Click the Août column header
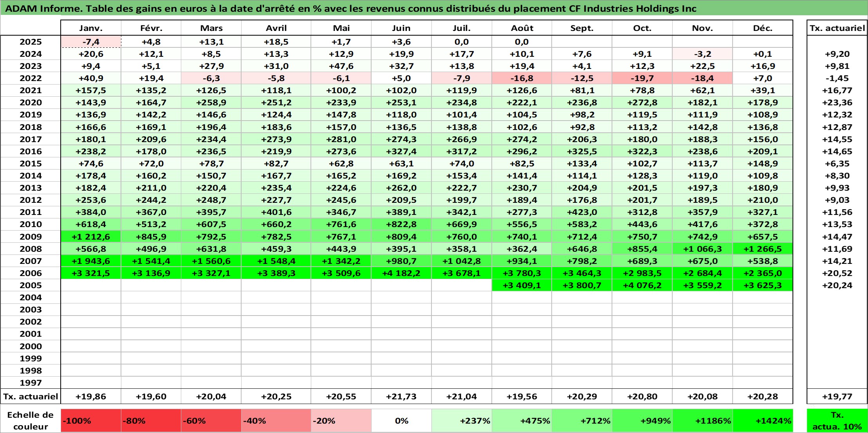Viewport: 868px width, 433px height. pyautogui.click(x=522, y=28)
